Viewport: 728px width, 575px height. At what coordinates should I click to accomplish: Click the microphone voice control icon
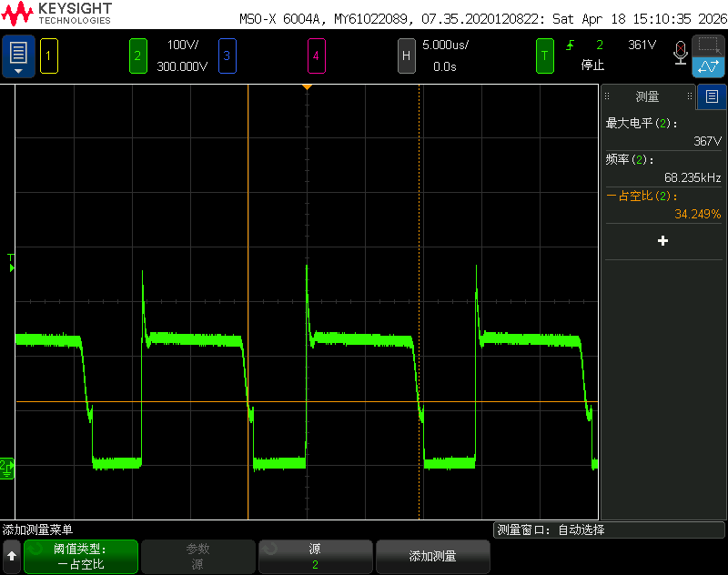pyautogui.click(x=680, y=53)
